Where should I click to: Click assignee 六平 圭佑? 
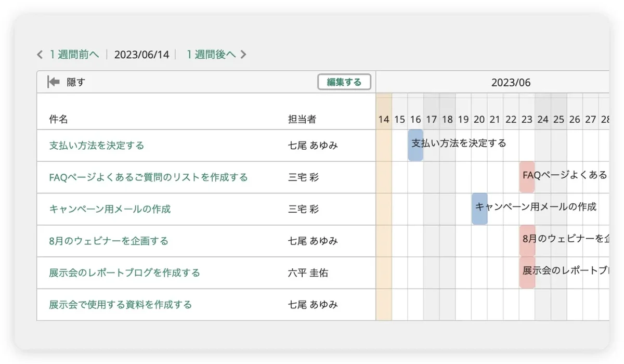[308, 272]
